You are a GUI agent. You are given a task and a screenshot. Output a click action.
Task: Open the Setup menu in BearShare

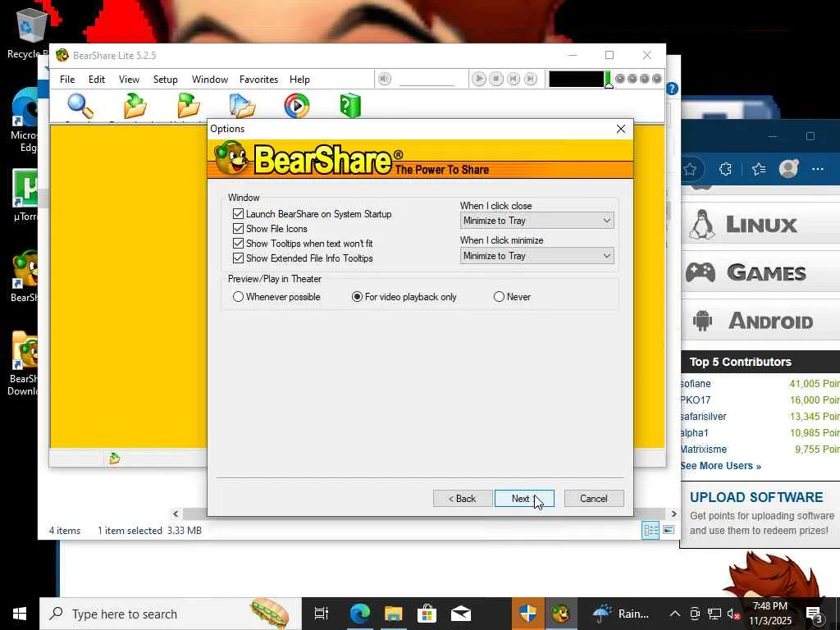[x=166, y=80]
